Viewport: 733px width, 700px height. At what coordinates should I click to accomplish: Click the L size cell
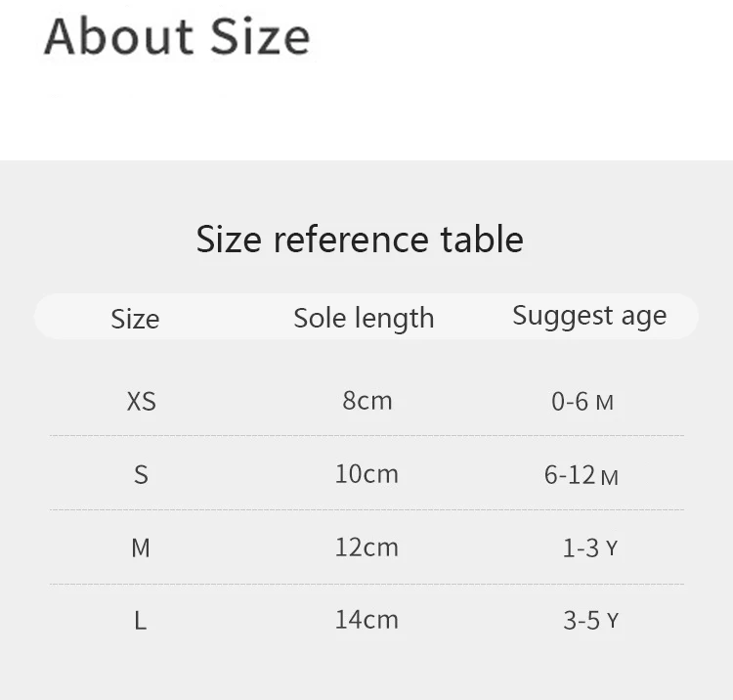point(141,621)
